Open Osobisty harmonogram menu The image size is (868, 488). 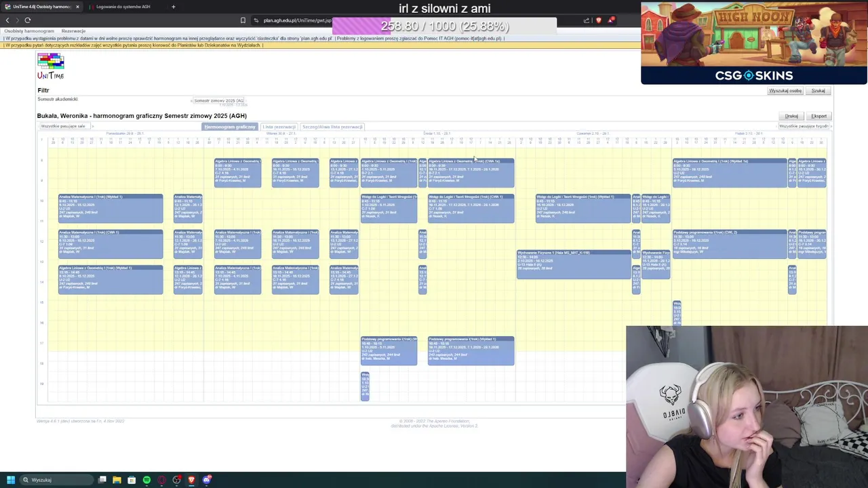(x=29, y=31)
